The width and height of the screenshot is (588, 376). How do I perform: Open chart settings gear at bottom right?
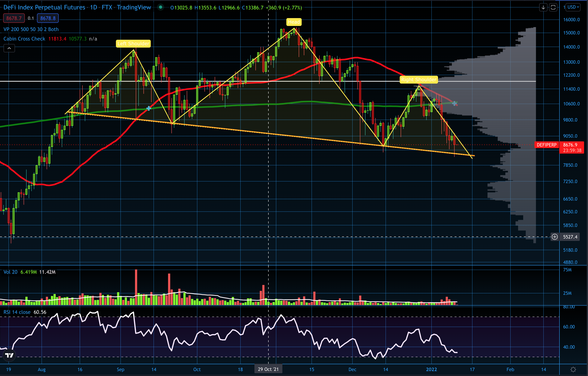tap(573, 369)
